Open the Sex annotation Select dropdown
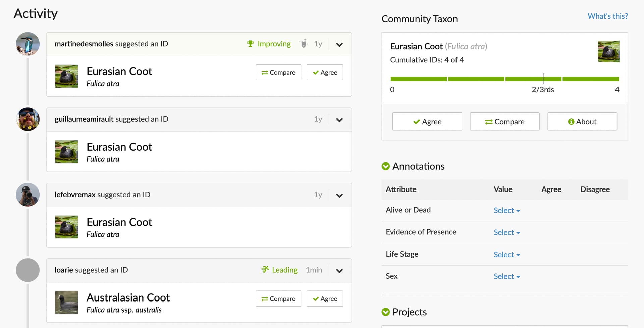The width and height of the screenshot is (644, 328). [x=506, y=276]
